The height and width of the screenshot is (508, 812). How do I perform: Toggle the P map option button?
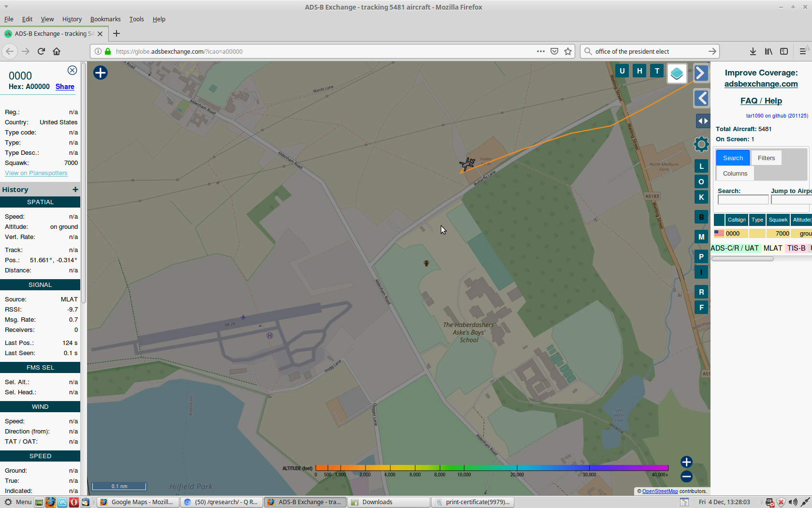pyautogui.click(x=701, y=257)
